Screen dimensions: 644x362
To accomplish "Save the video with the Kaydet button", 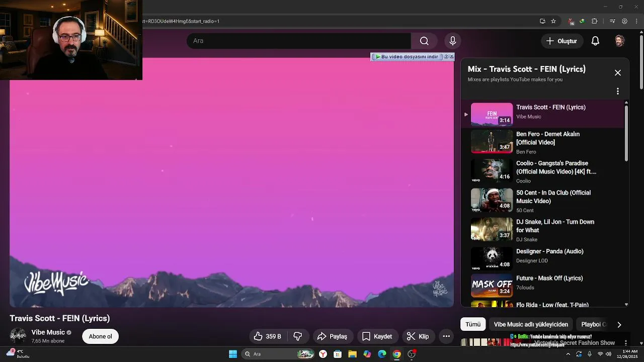I will click(x=377, y=336).
